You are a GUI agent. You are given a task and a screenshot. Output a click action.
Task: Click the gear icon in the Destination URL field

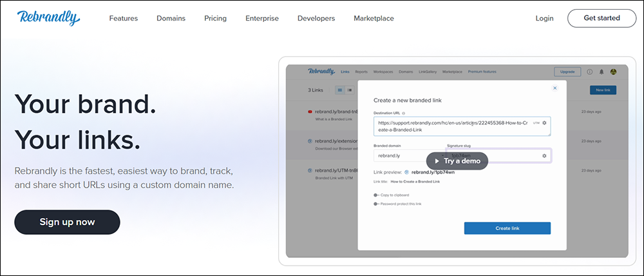pyautogui.click(x=545, y=123)
